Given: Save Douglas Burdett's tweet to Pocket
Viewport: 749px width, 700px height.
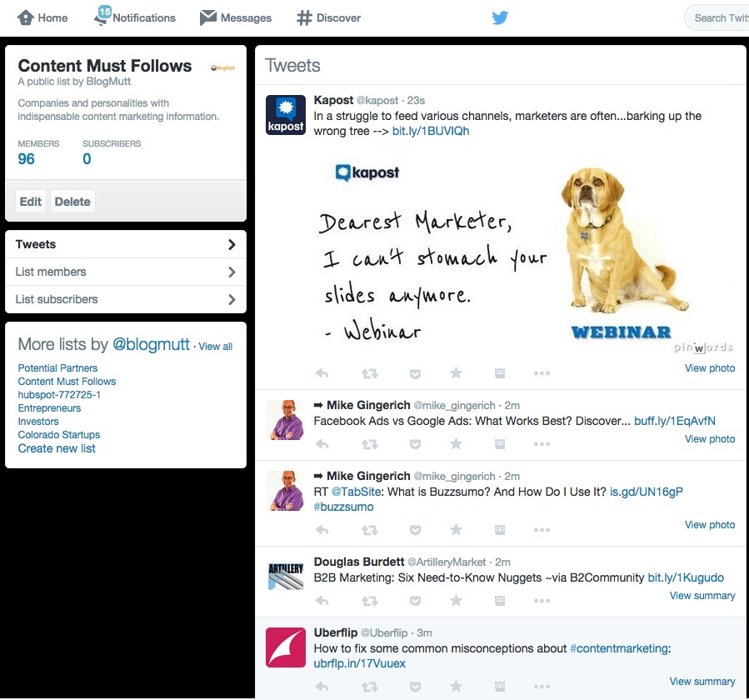Looking at the screenshot, I should tap(415, 601).
